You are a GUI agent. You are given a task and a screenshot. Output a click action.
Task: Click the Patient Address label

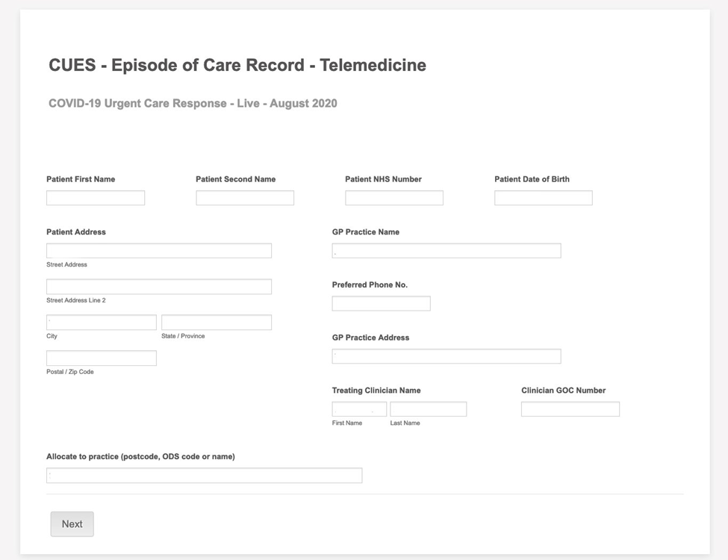point(76,231)
